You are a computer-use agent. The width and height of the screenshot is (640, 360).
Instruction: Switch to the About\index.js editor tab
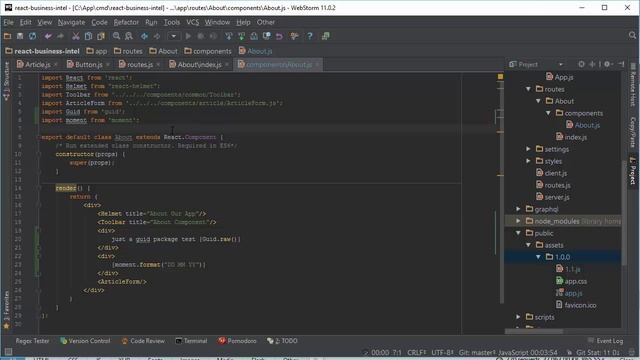coord(199,64)
